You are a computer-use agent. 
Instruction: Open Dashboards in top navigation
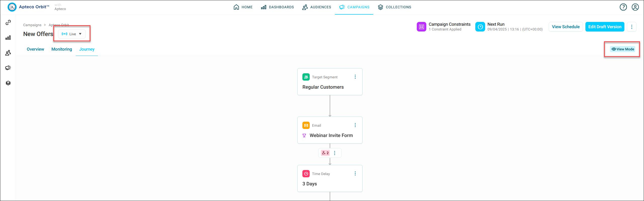coord(278,7)
